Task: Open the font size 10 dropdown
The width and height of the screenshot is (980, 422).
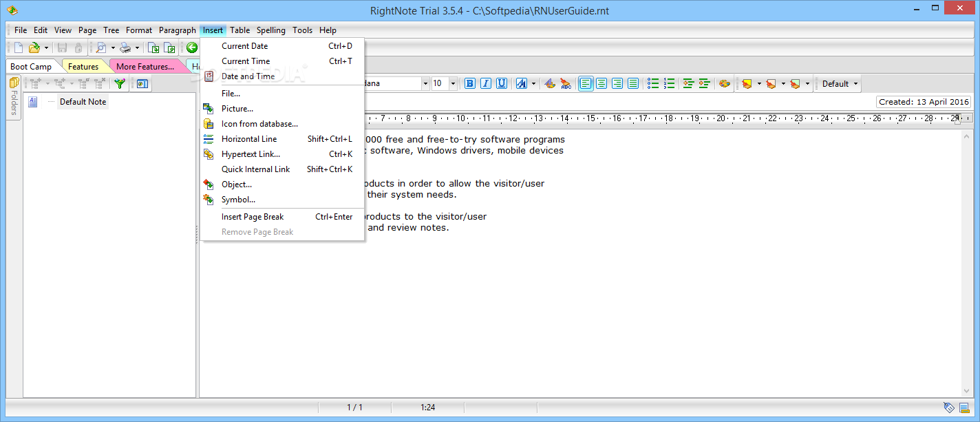Action: tap(453, 83)
